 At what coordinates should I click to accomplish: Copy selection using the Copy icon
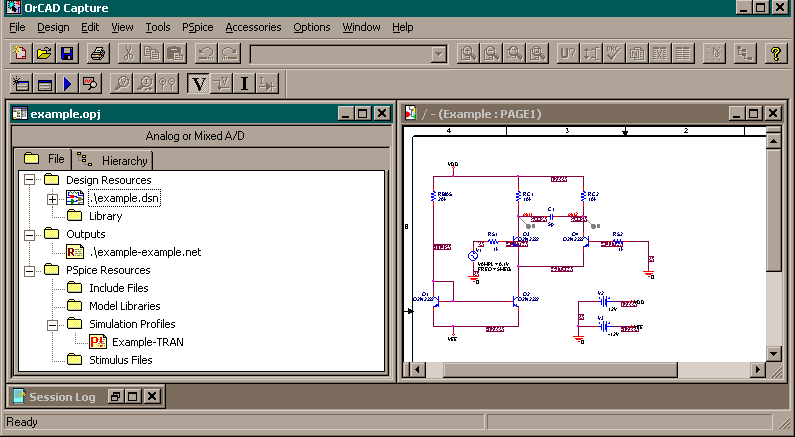pyautogui.click(x=152, y=53)
